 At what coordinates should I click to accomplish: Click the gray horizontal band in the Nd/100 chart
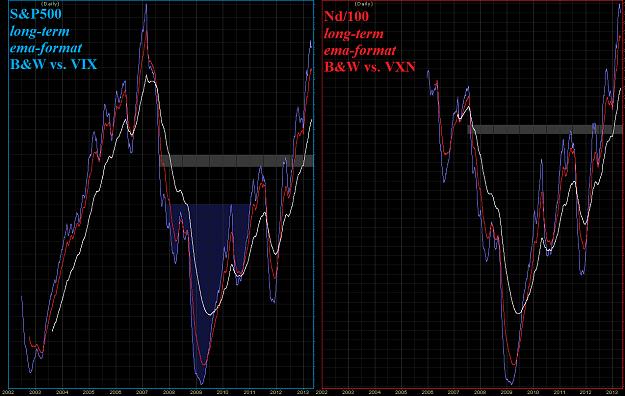point(544,129)
